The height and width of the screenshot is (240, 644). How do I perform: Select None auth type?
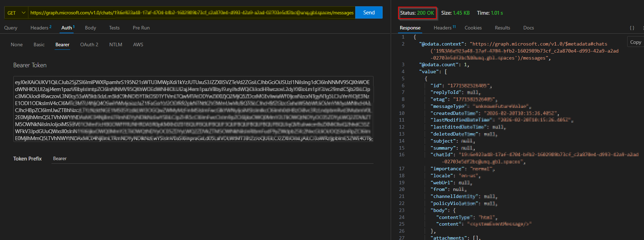point(16,44)
